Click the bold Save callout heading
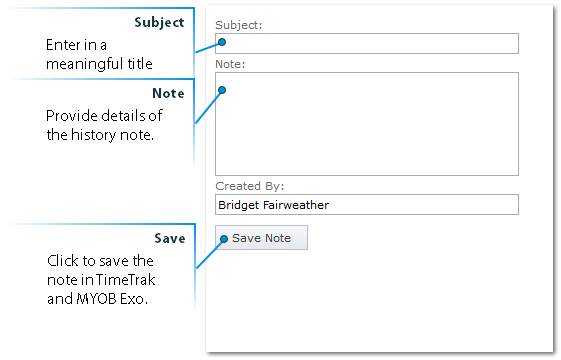This screenshot has width=561, height=360. 170,238
